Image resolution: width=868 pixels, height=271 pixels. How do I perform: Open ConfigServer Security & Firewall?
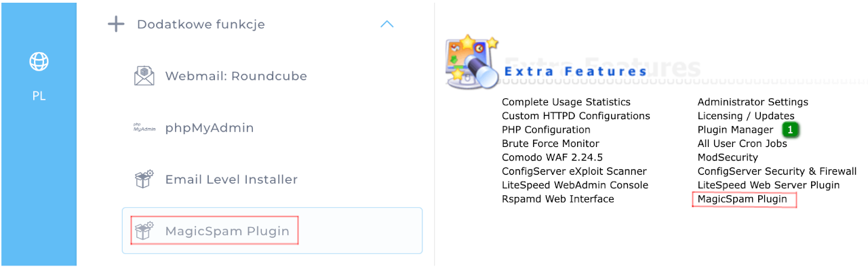[777, 171]
